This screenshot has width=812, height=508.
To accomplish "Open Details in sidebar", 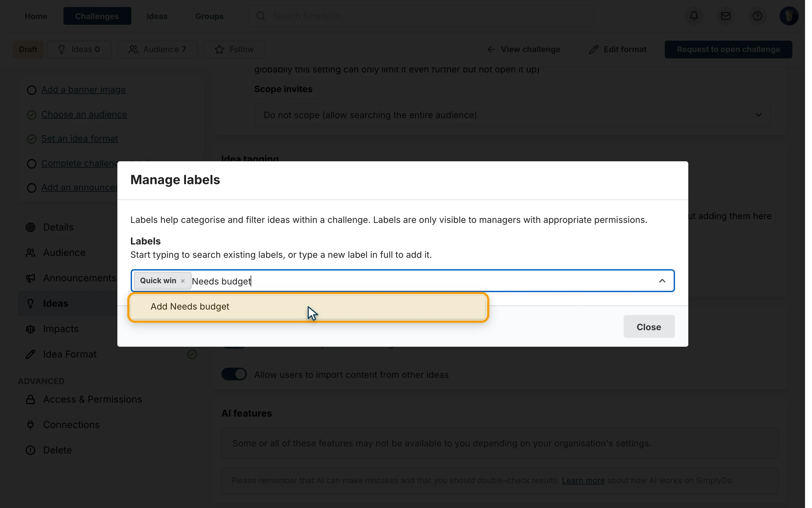I will coord(58,227).
